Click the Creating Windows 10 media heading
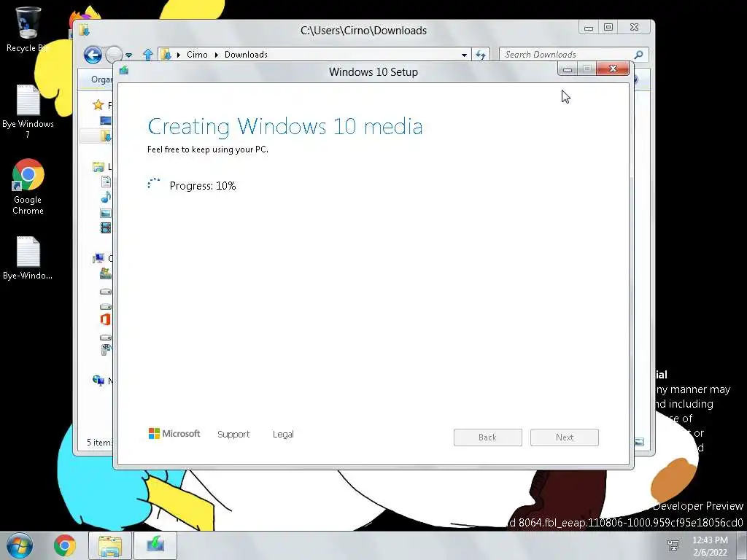 click(x=285, y=127)
